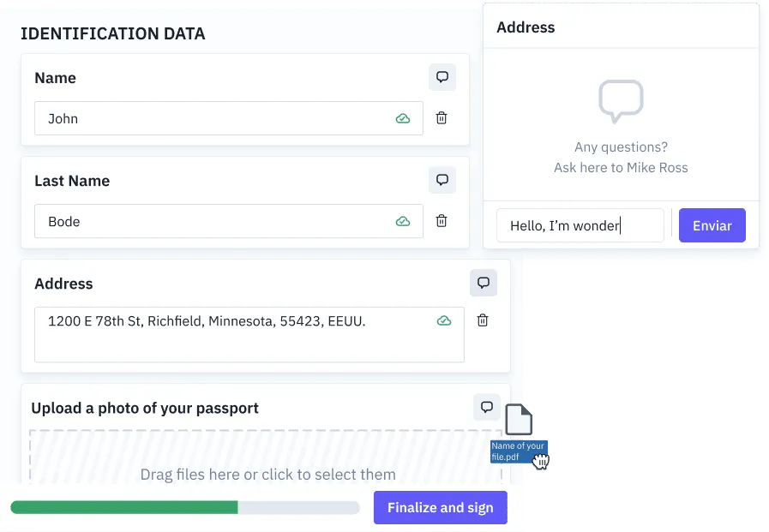
Task: Click the passport upload drop zone
Action: [266, 457]
